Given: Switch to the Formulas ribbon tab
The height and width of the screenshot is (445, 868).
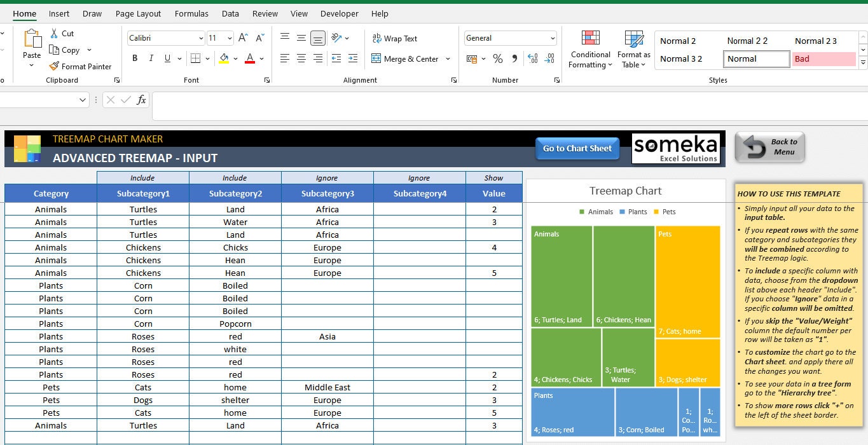Looking at the screenshot, I should coord(191,13).
